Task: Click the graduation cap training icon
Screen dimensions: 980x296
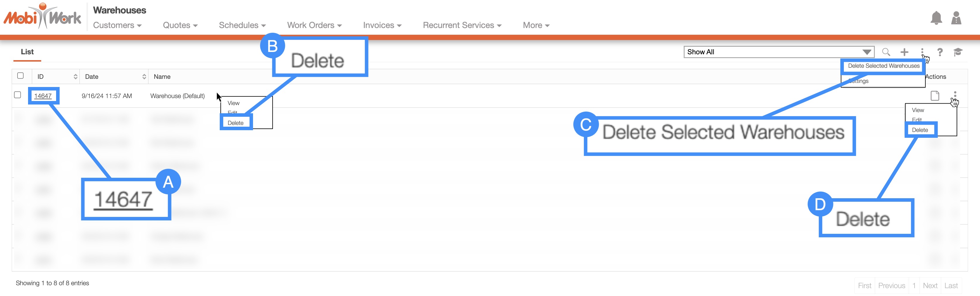Action: pos(958,52)
